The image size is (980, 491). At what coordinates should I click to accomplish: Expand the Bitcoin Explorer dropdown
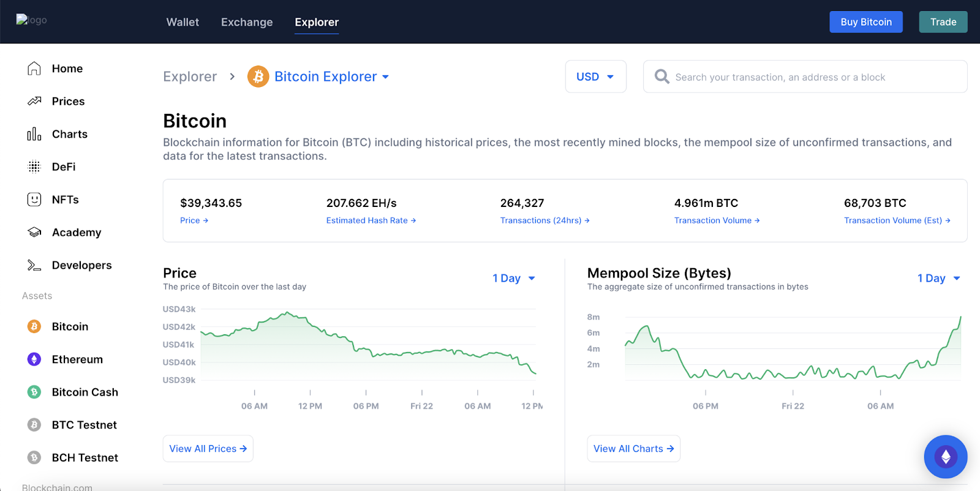(331, 77)
